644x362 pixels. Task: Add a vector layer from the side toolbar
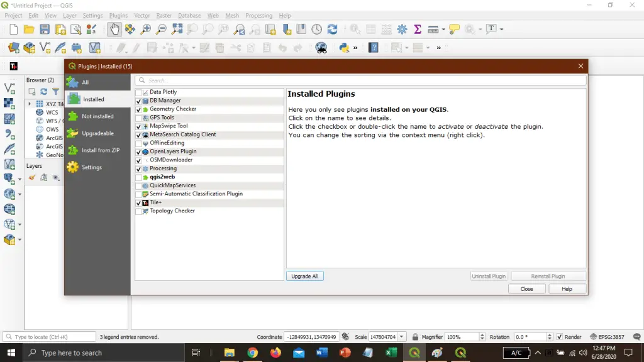point(9,88)
